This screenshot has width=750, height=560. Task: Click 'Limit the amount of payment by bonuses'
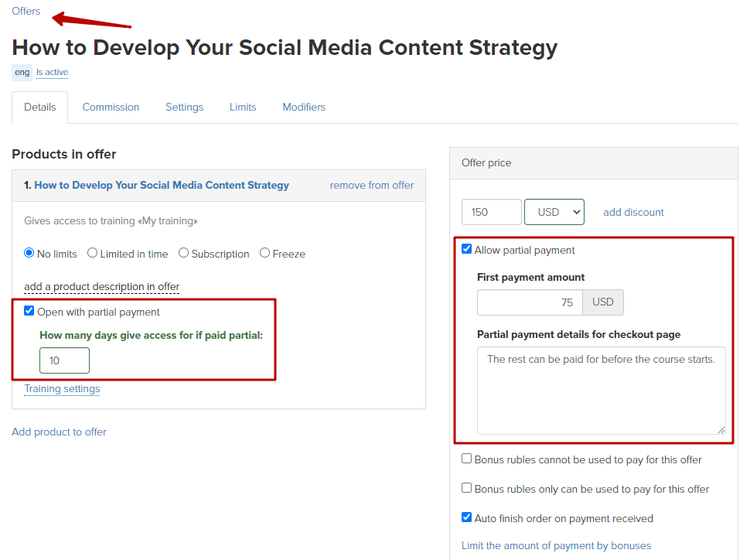point(556,545)
